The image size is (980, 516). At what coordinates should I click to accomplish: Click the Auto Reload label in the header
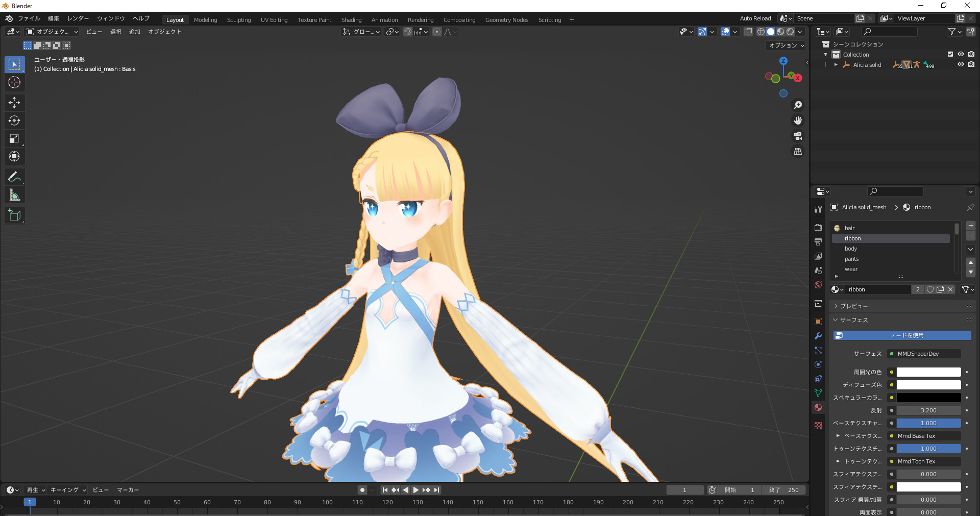click(x=755, y=18)
